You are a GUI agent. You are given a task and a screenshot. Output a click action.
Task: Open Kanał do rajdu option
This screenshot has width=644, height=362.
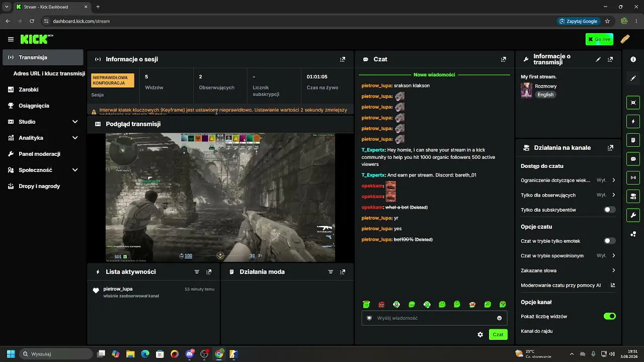568,331
